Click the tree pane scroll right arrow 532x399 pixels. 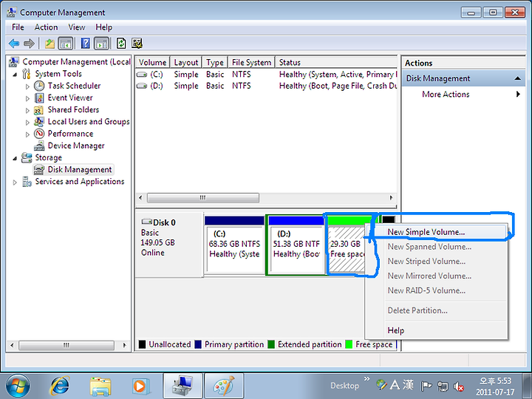pos(124,345)
